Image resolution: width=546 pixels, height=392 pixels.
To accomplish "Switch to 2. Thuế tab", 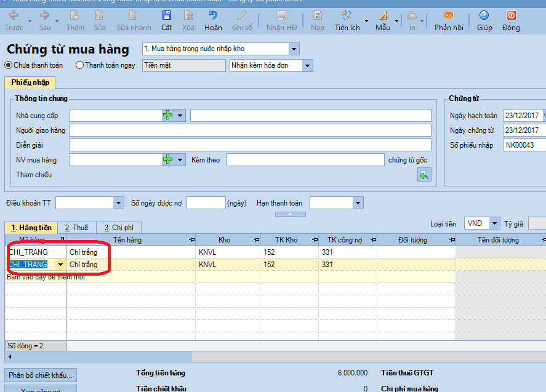I will [x=76, y=228].
